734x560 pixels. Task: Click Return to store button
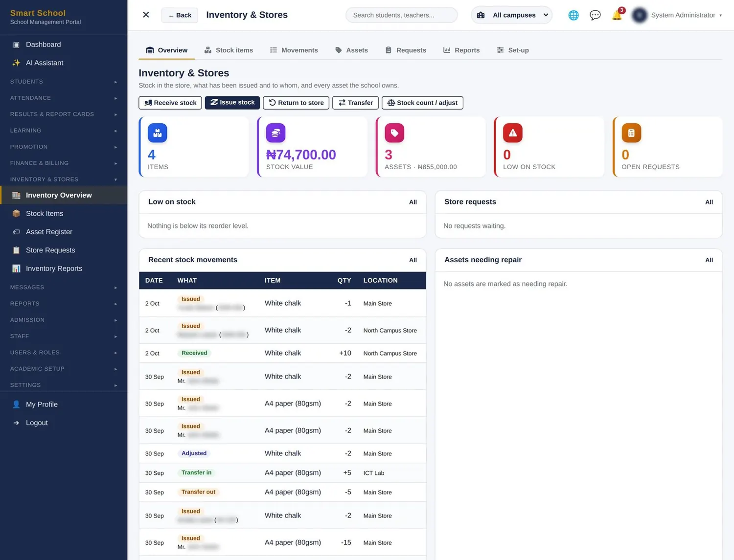click(x=296, y=103)
